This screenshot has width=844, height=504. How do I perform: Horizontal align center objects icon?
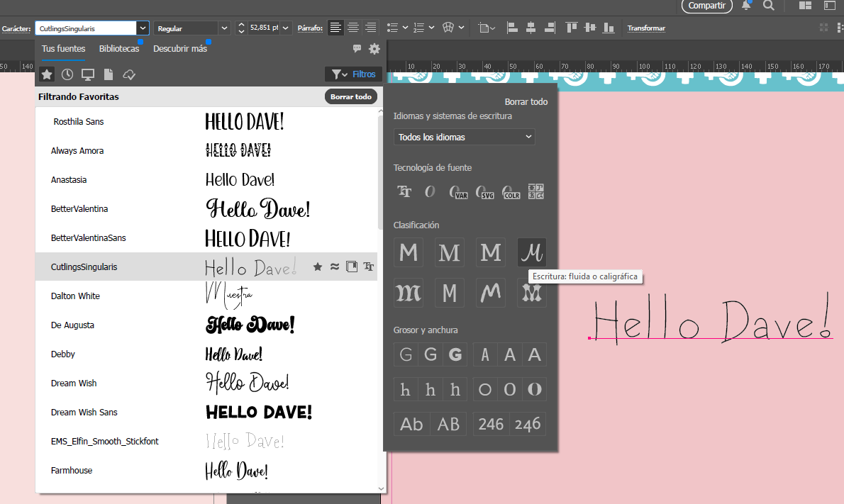tap(531, 28)
